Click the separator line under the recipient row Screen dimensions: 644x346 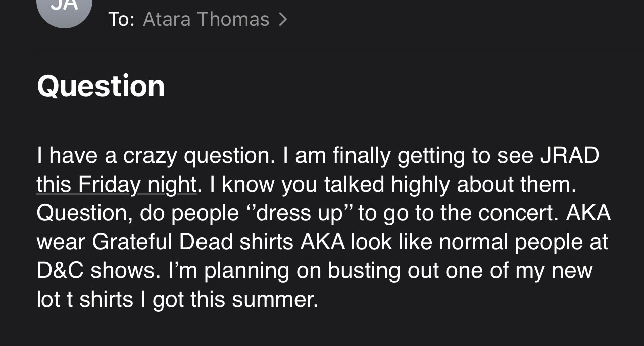point(340,52)
